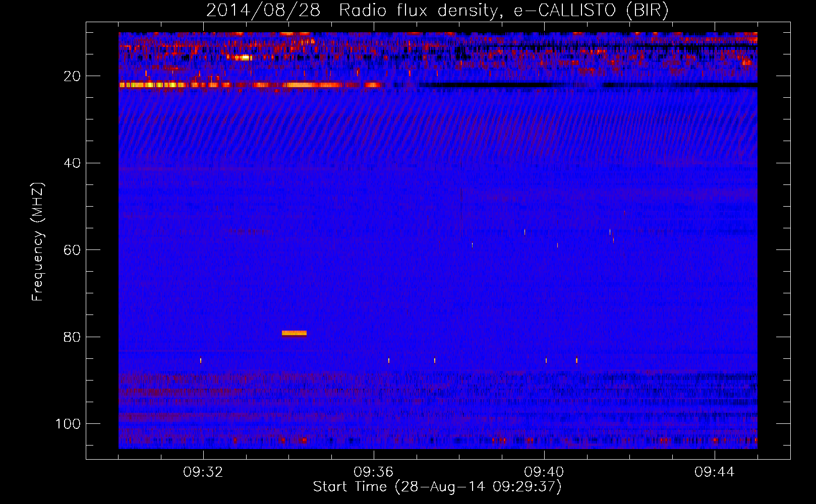Click the 80 MHz frequency tick label

(x=72, y=337)
